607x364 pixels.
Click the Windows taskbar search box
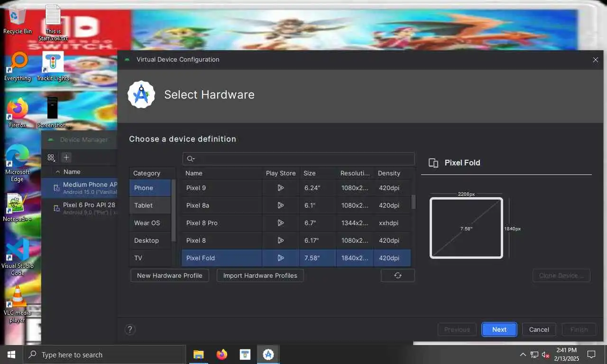(x=104, y=355)
